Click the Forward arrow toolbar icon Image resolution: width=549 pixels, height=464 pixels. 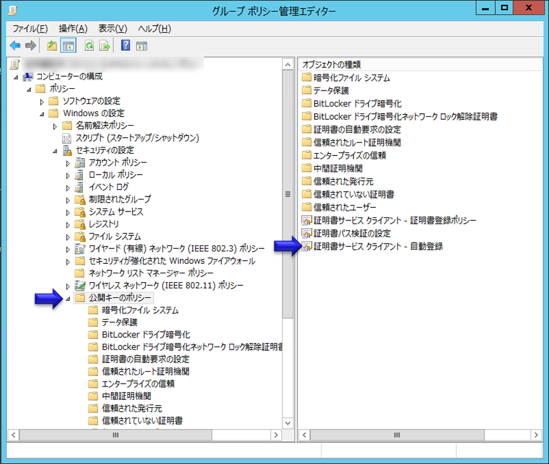tap(31, 46)
